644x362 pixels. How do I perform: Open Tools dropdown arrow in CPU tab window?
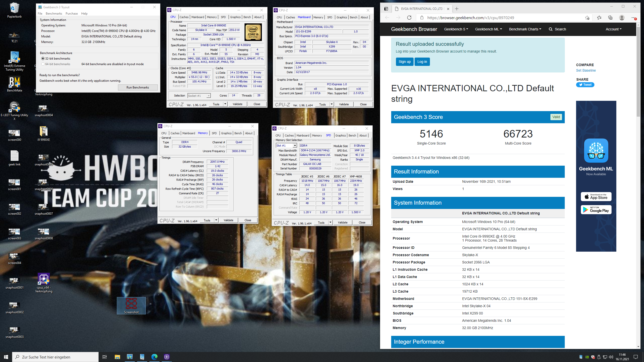225,104
